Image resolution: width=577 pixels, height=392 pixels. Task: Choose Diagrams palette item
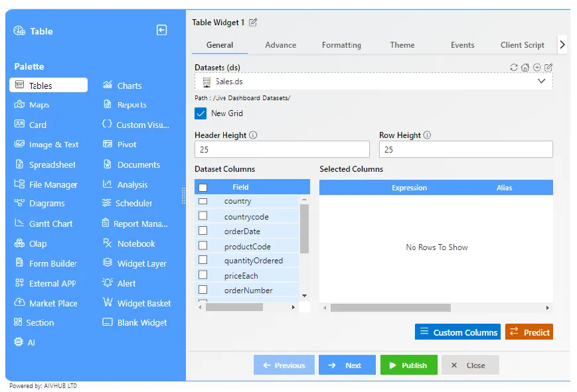coord(39,204)
